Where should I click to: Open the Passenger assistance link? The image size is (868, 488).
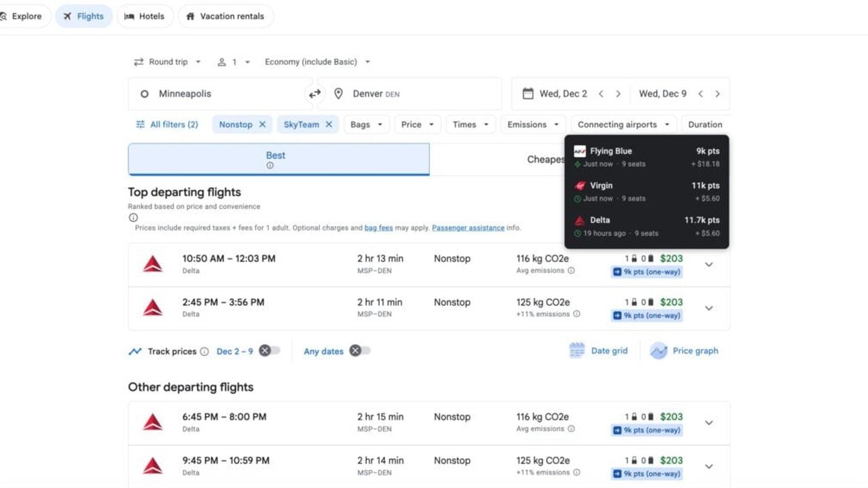coord(468,228)
